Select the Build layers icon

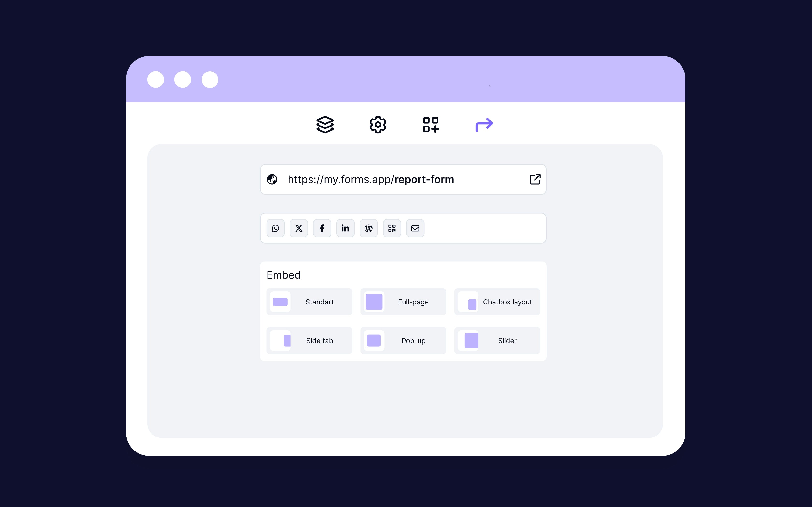point(325,124)
